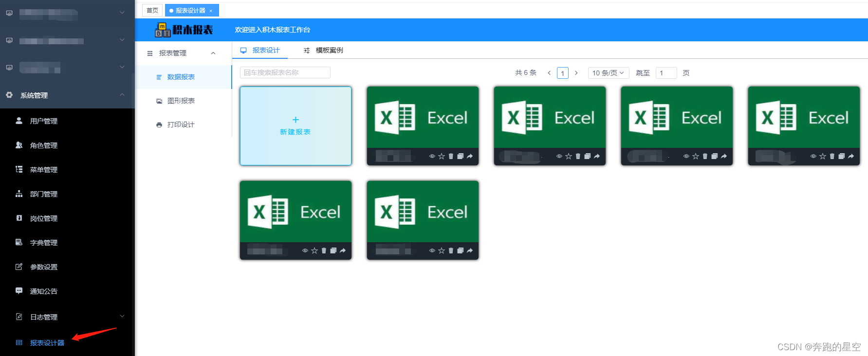Share the third Excel report in top row
The width and height of the screenshot is (868, 356).
click(724, 156)
